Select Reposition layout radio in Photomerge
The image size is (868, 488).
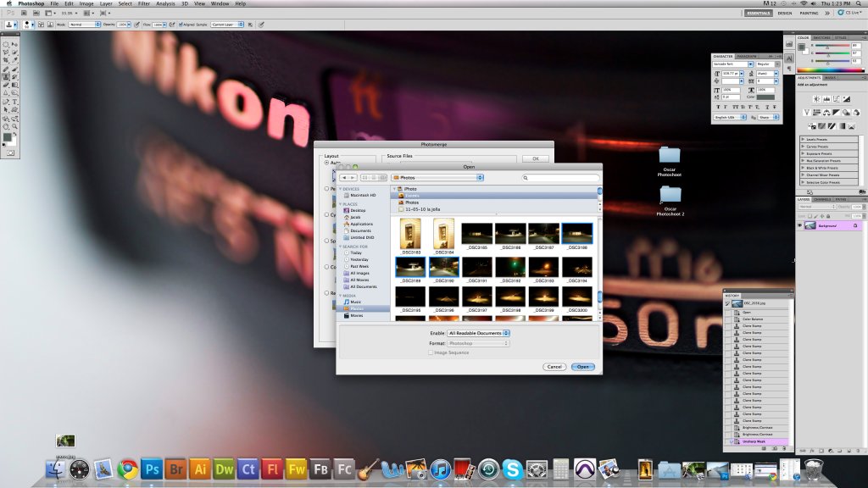click(326, 292)
